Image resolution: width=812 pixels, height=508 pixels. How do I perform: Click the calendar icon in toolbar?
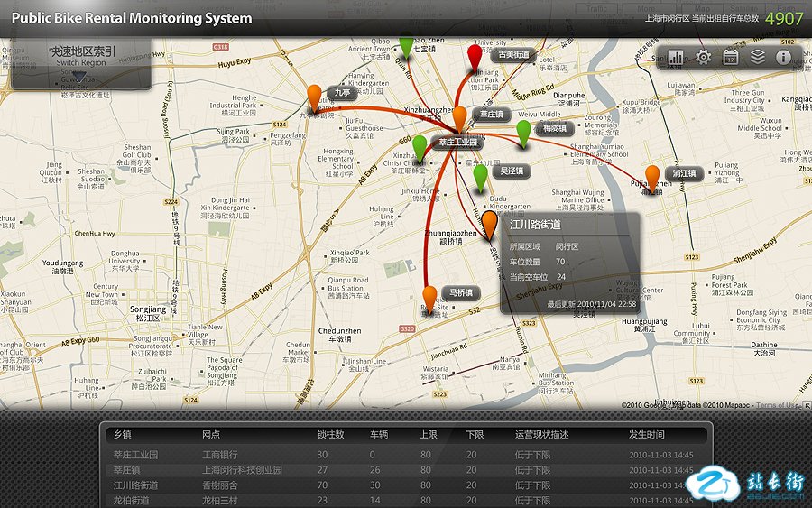click(731, 57)
